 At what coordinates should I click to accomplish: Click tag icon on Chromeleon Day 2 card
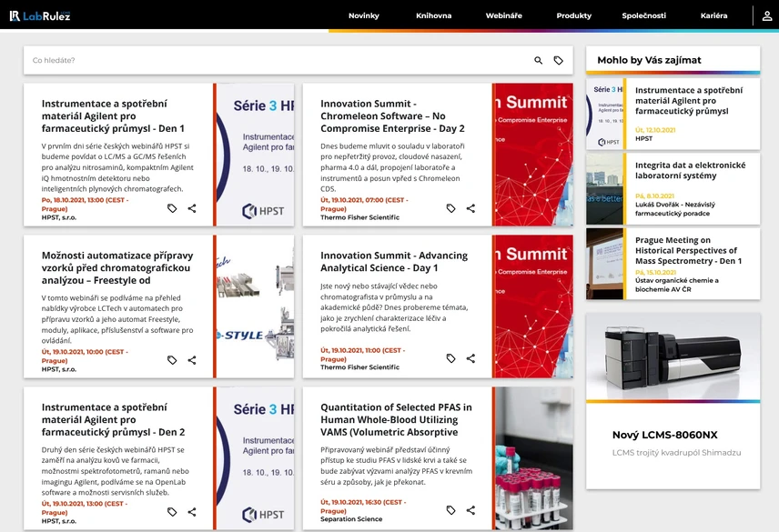[x=450, y=208]
